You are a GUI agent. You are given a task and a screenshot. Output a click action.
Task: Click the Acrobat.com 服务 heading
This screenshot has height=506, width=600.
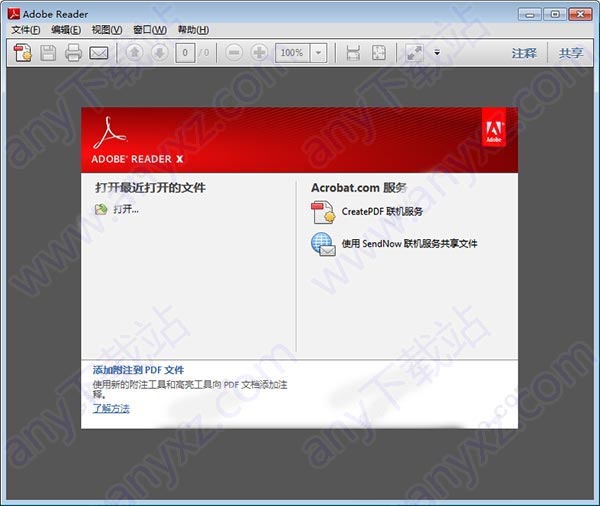[359, 188]
